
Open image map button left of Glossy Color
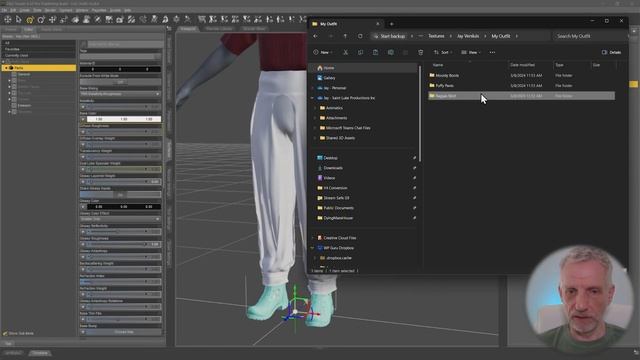click(x=83, y=207)
